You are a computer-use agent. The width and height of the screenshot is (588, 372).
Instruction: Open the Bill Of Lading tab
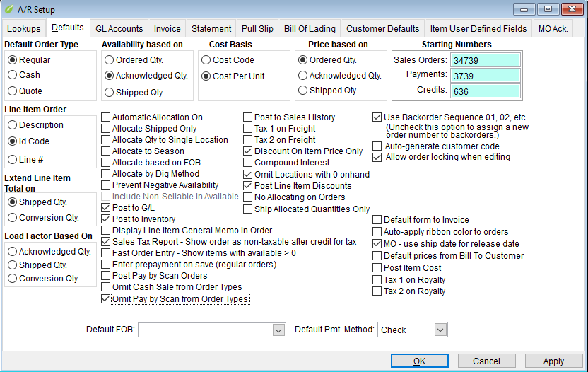[310, 29]
